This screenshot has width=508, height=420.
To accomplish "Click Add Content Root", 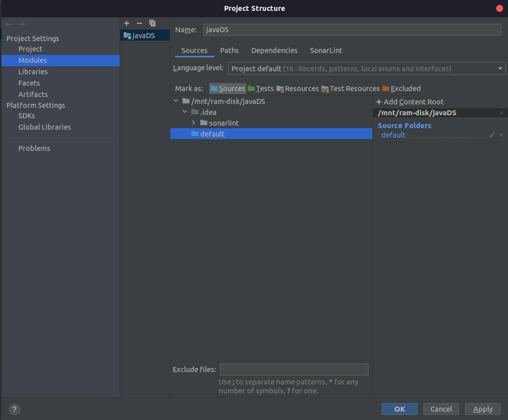I will click(x=410, y=102).
